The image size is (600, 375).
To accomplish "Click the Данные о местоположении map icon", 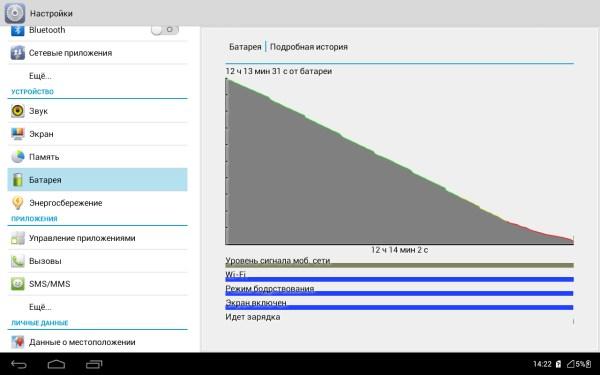I will click(x=18, y=342).
